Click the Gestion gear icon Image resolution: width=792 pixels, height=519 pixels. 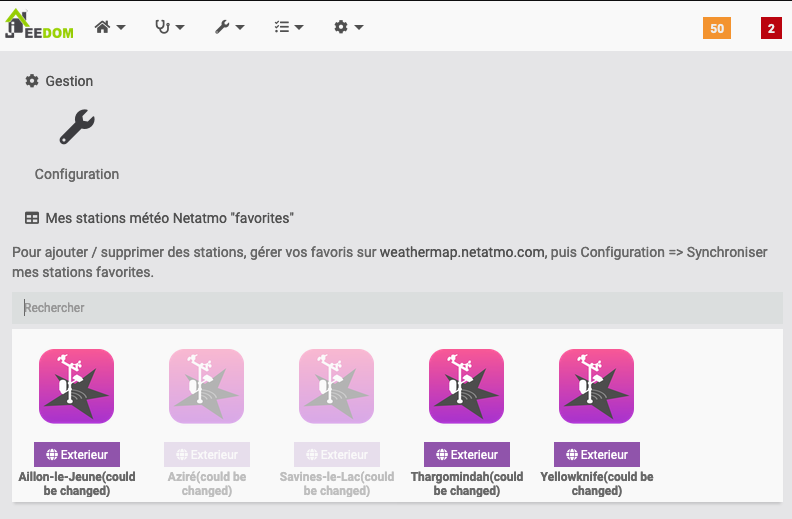(x=32, y=81)
